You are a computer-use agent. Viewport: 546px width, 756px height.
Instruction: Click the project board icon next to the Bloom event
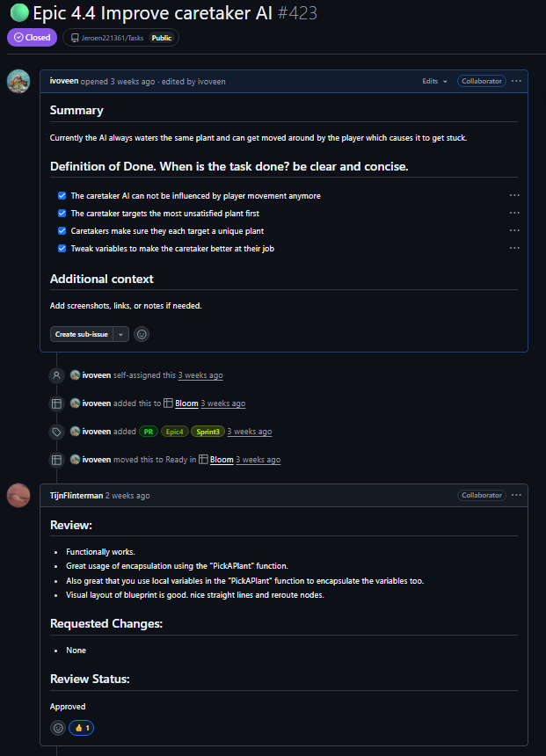point(56,403)
